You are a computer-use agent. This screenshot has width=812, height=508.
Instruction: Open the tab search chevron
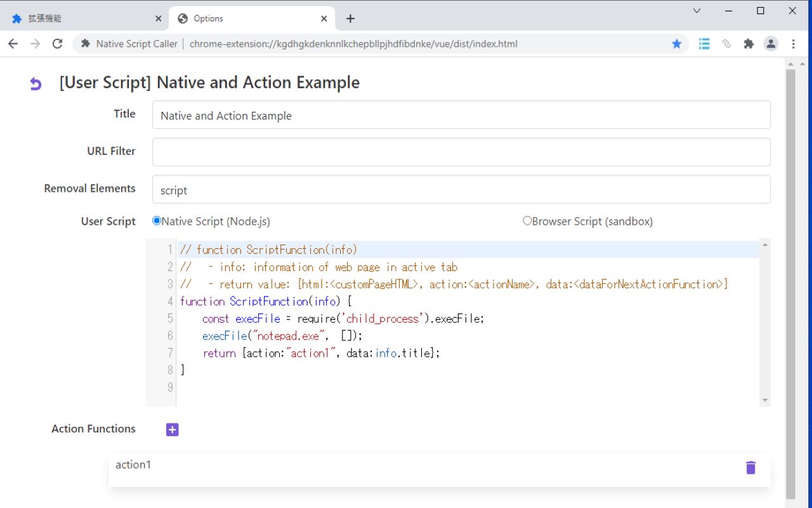click(697, 11)
